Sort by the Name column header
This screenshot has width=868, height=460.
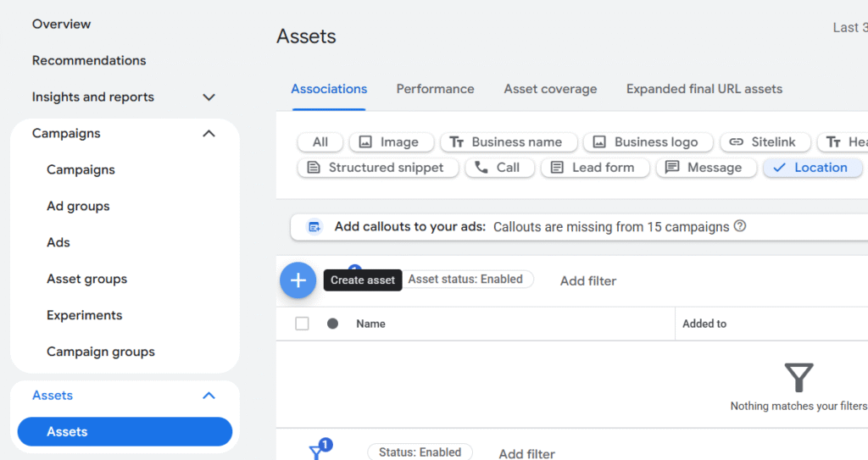click(x=370, y=324)
